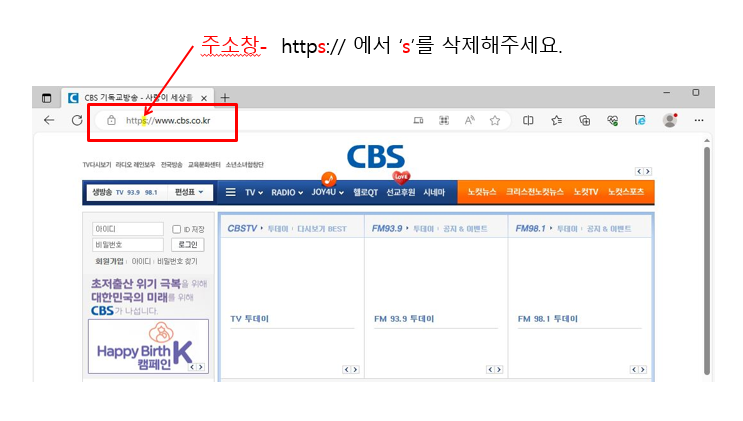Open the Favorites list icon
This screenshot has height=421, width=743.
pos(556,120)
